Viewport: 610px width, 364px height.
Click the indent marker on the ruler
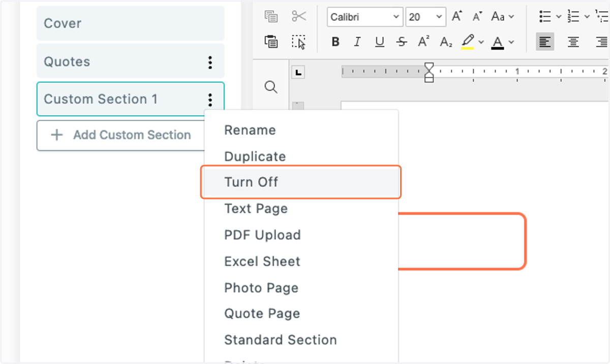coord(429,73)
